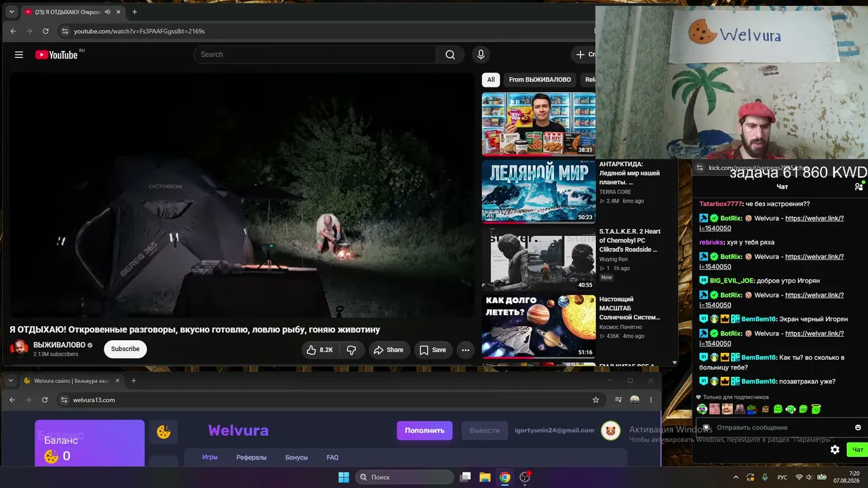The width and height of the screenshot is (868, 488).
Task: Expand the tab search dropdown in YouTube window
Action: pos(12,12)
